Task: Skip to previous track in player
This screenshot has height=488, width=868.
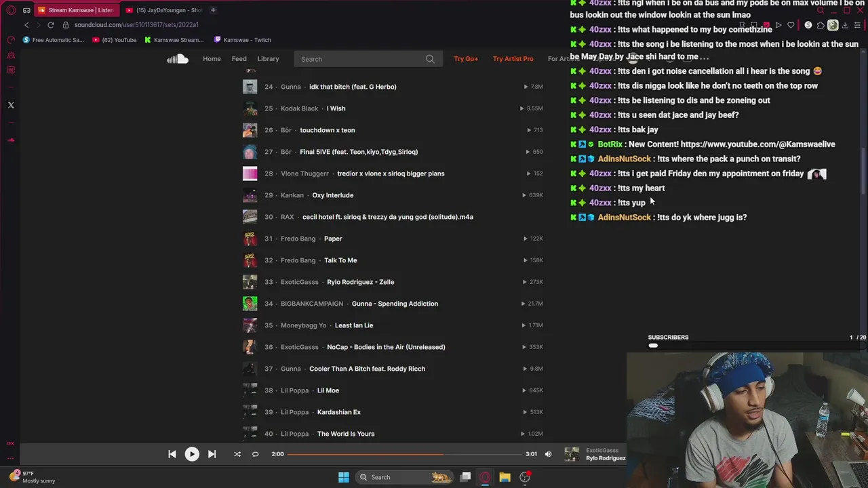Action: 172,454
